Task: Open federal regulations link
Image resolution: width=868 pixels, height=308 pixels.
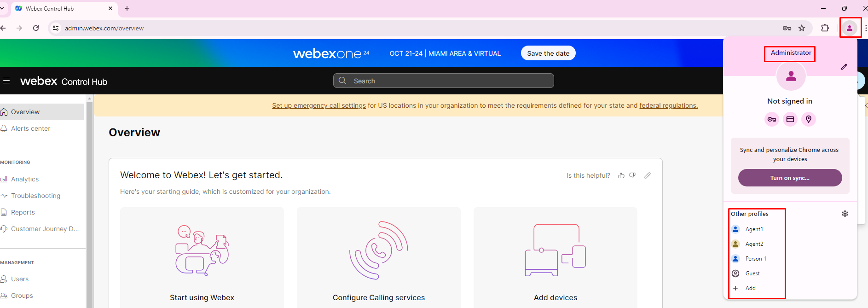Action: (x=669, y=105)
